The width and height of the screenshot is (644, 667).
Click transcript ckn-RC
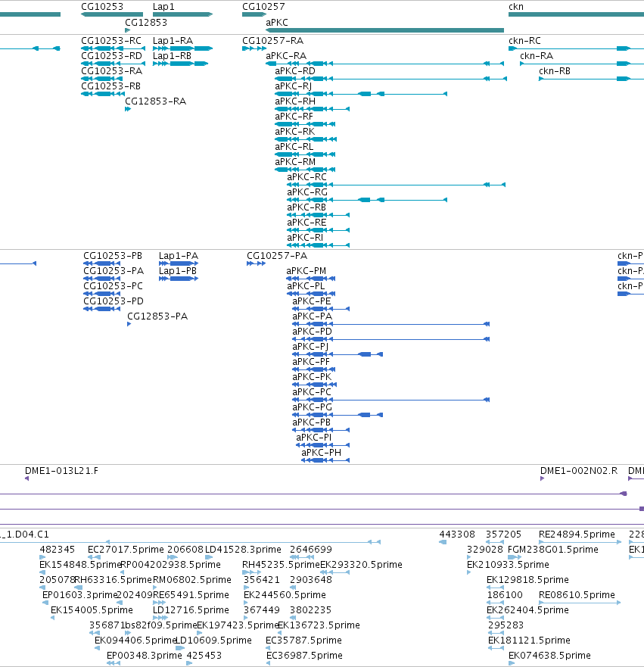point(576,48)
